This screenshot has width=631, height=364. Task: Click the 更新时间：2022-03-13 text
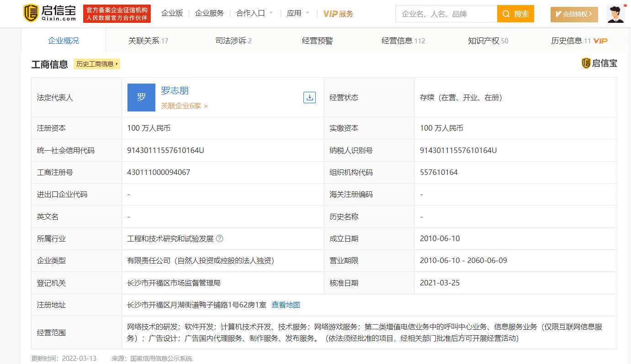64,359
